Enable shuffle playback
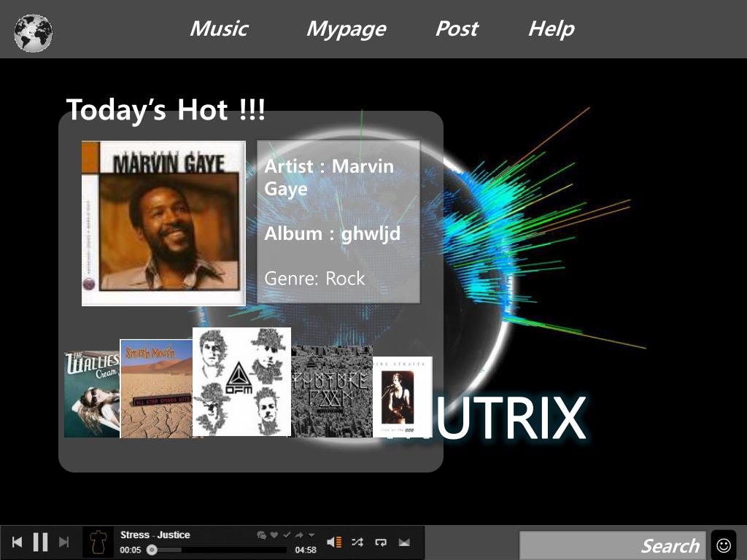 [x=356, y=542]
